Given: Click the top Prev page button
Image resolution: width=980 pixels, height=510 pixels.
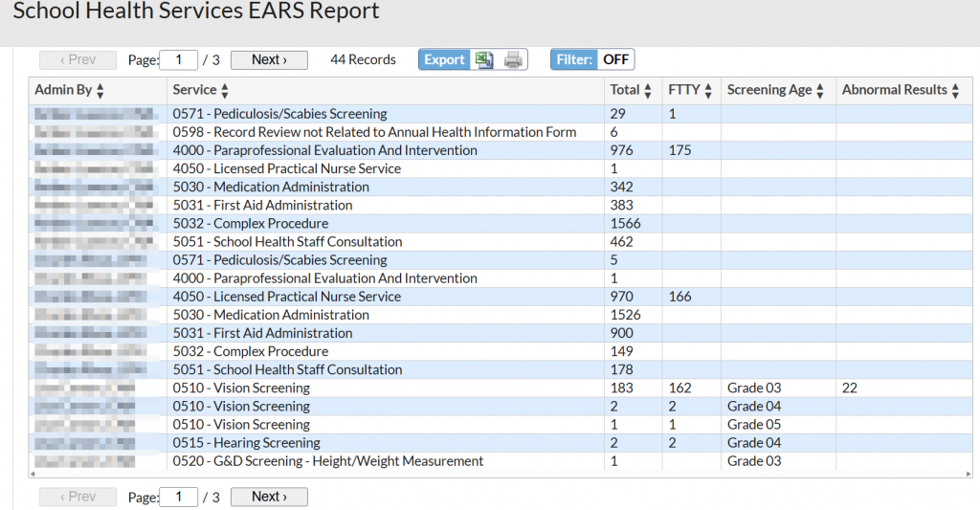Looking at the screenshot, I should pyautogui.click(x=78, y=60).
